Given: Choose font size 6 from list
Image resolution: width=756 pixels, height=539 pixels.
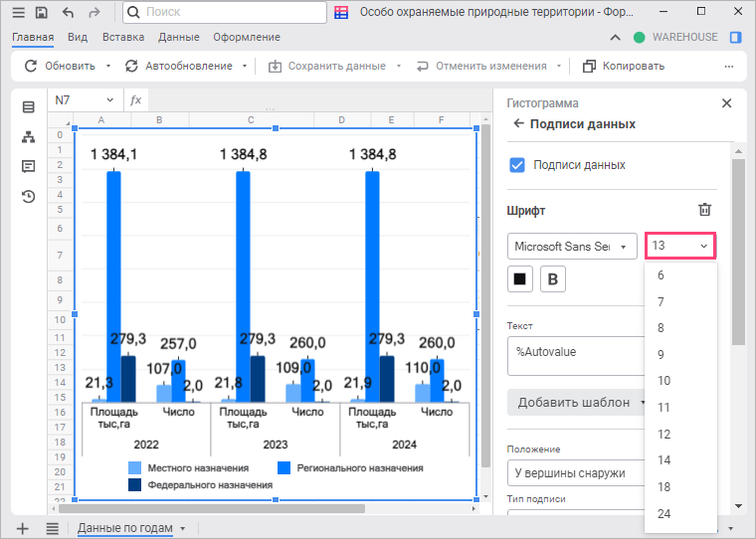Looking at the screenshot, I should 680,275.
